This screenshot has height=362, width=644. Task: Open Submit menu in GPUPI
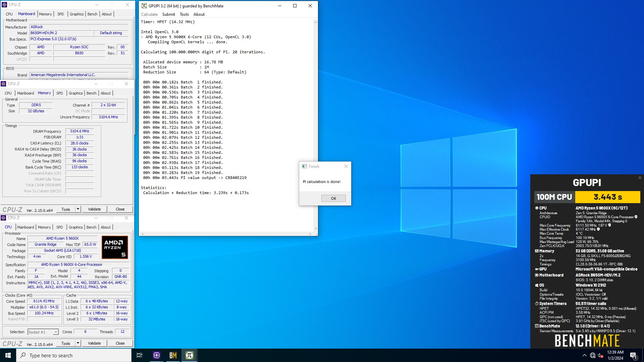pyautogui.click(x=168, y=14)
